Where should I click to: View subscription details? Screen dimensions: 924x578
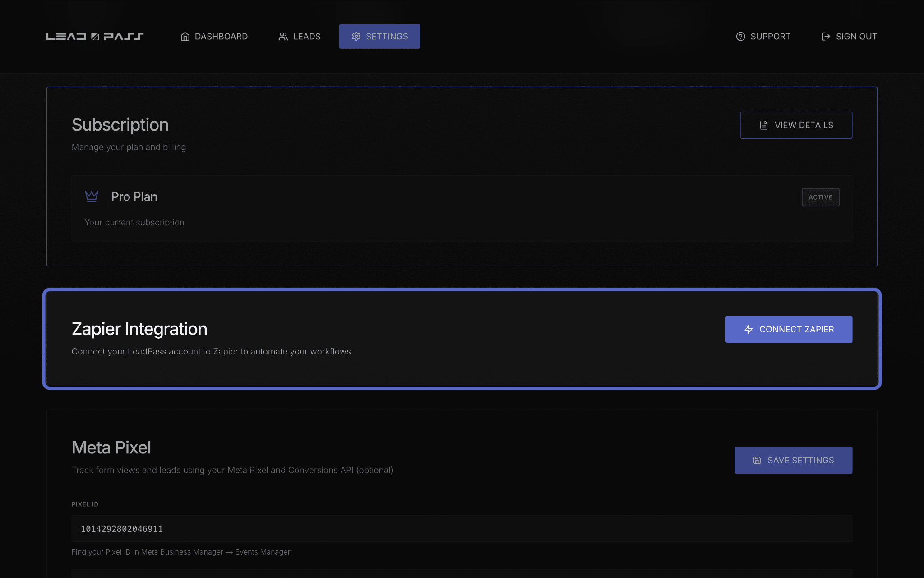click(x=796, y=125)
